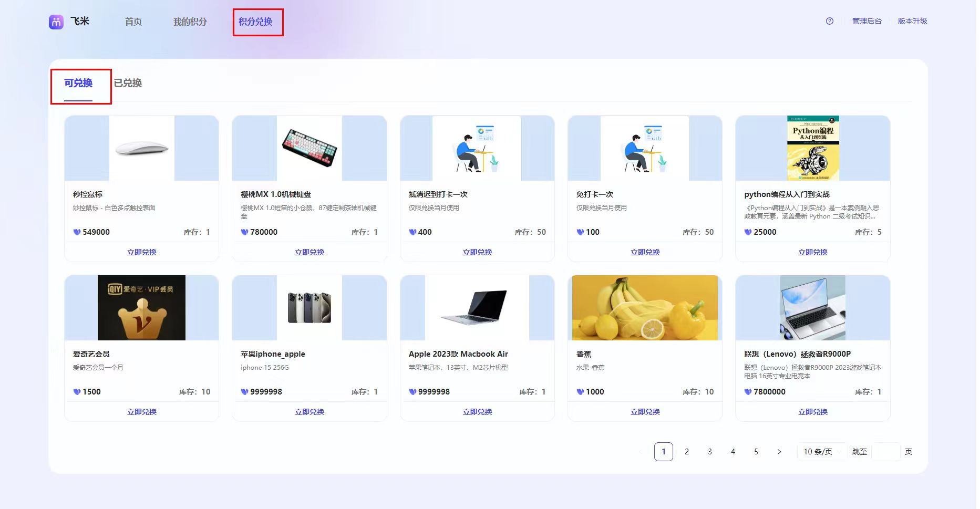Click points icon beside 549000
Screen dimensions: 980x509
pyautogui.click(x=77, y=232)
